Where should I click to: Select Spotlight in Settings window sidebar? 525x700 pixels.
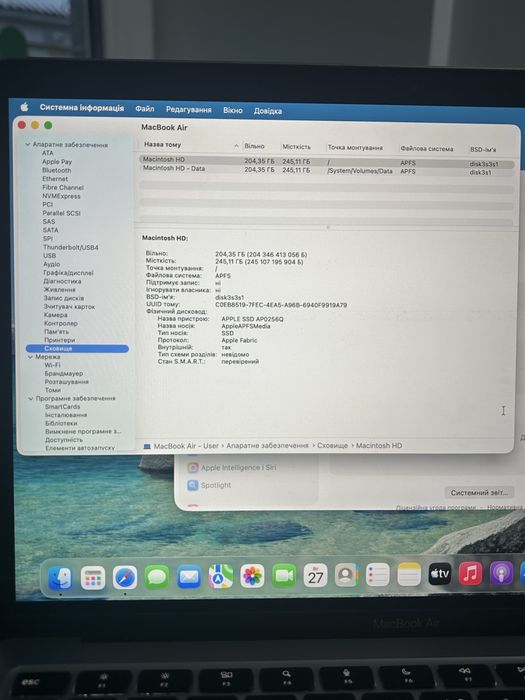[x=216, y=485]
